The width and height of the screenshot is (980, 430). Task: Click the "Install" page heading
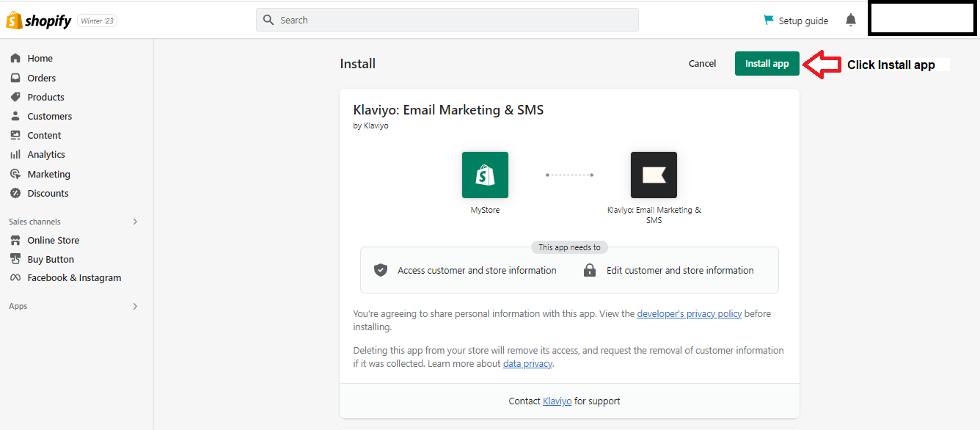click(357, 64)
